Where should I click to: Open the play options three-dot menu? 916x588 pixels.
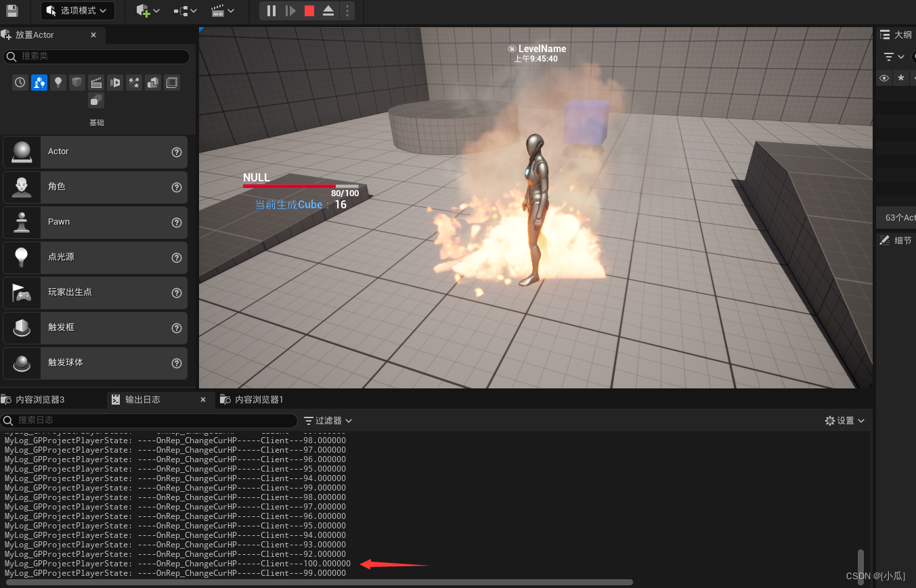[347, 11]
